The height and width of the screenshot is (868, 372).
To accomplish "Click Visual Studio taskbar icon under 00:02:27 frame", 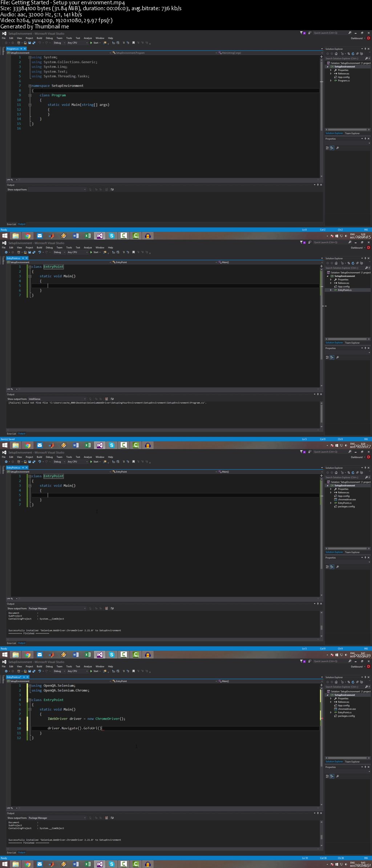I will click(x=100, y=445).
